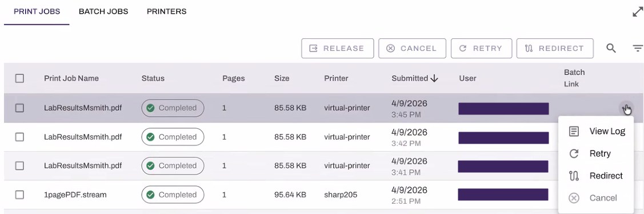Click the expand fullscreen arrows icon
The height and width of the screenshot is (214, 644).
638,12
